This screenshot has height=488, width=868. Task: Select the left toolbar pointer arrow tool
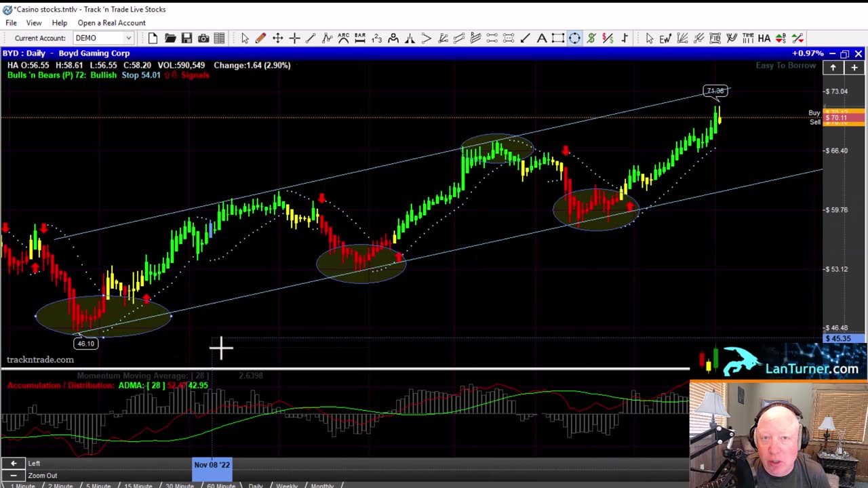[245, 39]
